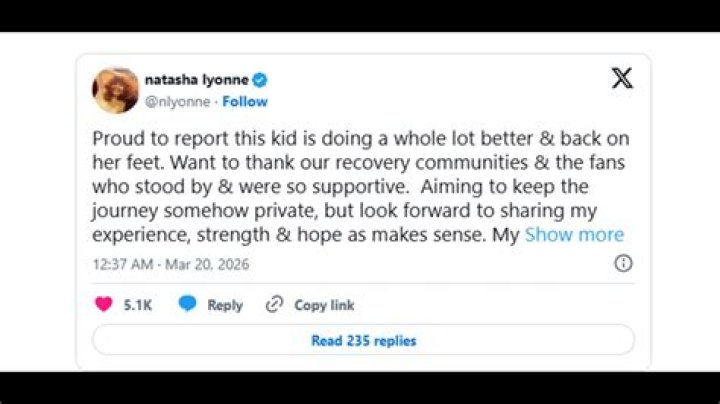This screenshot has height=404, width=720.
Task: Like the tweet with the heart icon
Action: [104, 304]
